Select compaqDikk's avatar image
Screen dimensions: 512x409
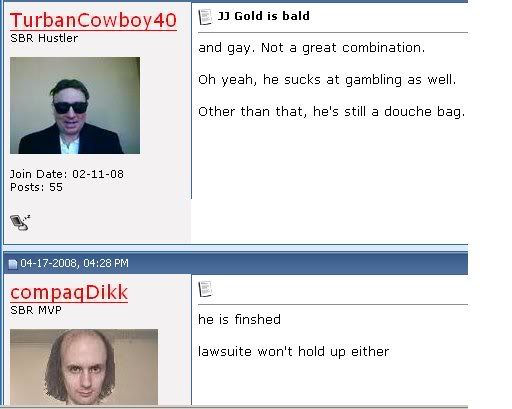point(84,367)
